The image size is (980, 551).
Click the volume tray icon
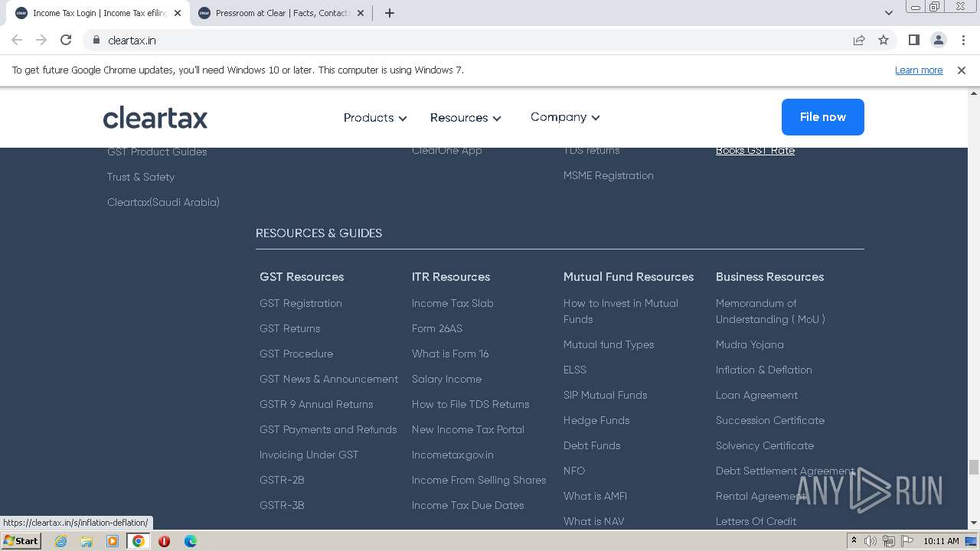tap(871, 541)
